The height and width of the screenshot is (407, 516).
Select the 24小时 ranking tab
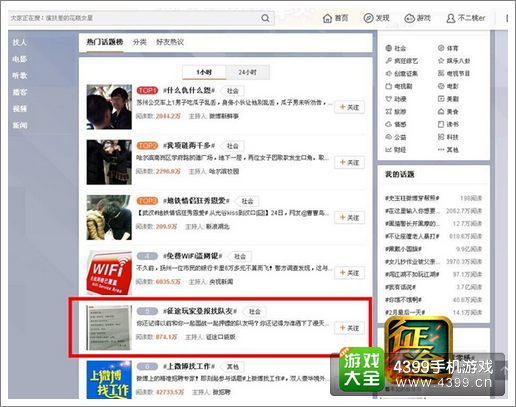(247, 72)
